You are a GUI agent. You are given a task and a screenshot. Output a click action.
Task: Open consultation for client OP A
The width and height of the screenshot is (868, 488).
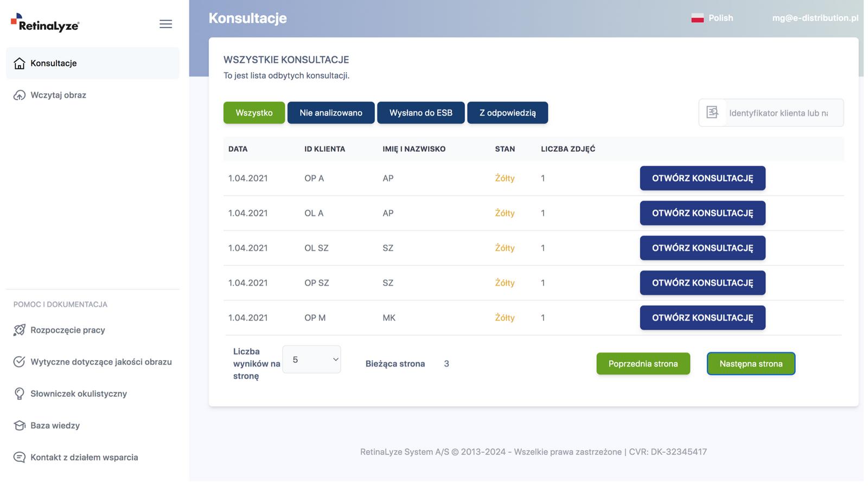click(703, 178)
